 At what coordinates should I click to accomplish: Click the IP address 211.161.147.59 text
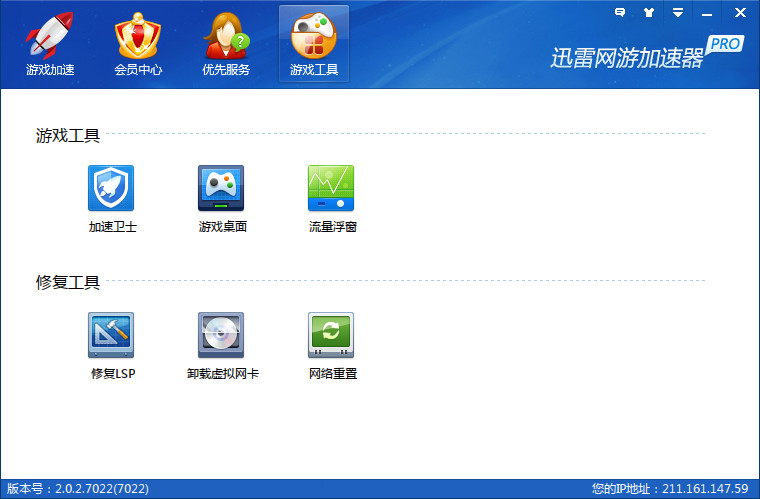click(x=705, y=488)
